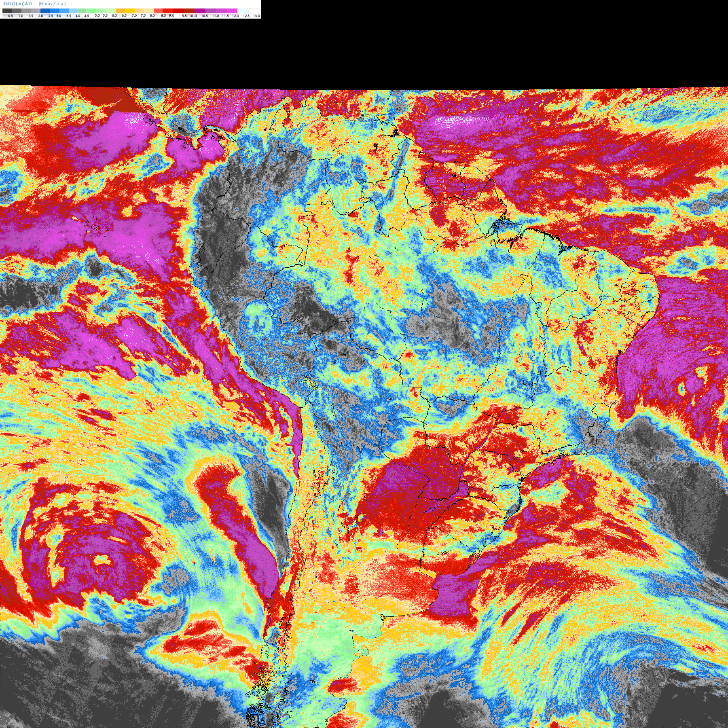Select the brightest pink-magenta legend swatch
This screenshot has height=728, width=728.
[x=232, y=11]
